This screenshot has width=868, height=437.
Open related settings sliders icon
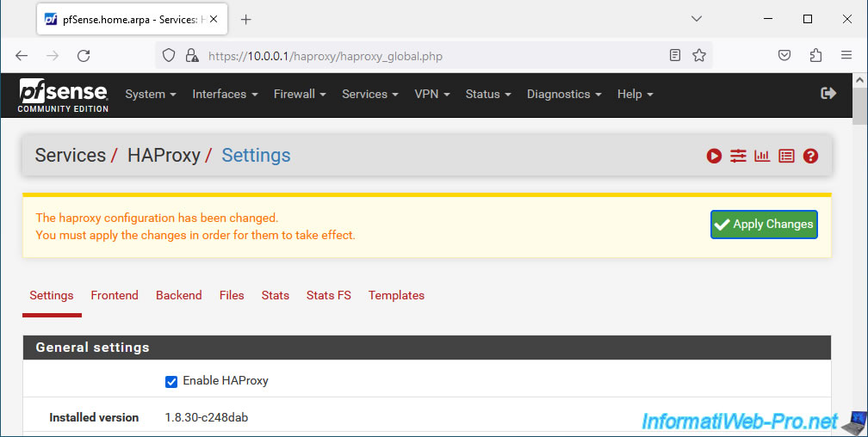click(x=738, y=156)
